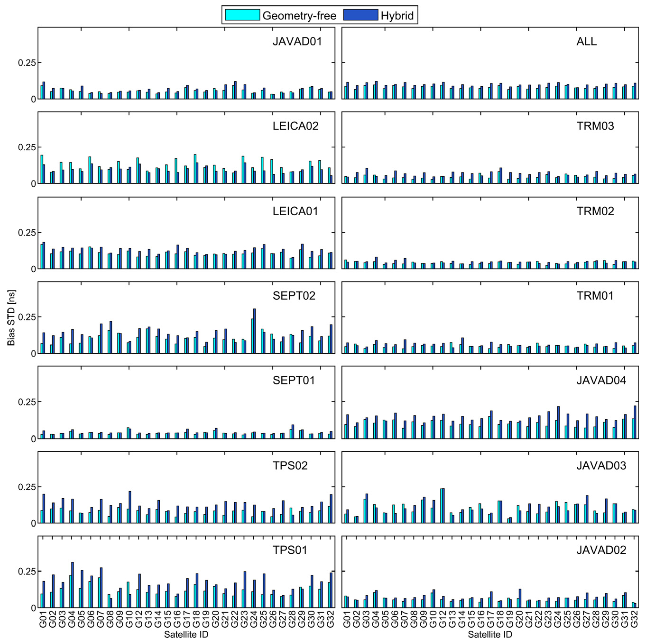
Task: Click the LEICA02 panel label
Action: pyautogui.click(x=296, y=126)
